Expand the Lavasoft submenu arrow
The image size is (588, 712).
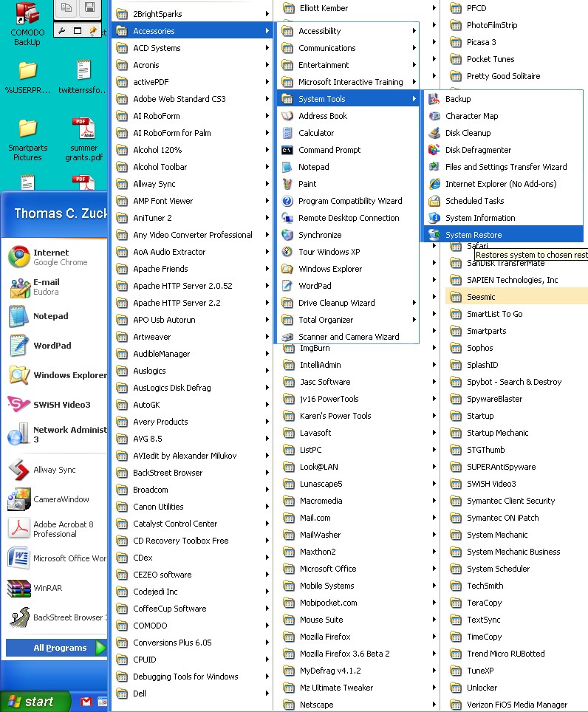tap(434, 433)
